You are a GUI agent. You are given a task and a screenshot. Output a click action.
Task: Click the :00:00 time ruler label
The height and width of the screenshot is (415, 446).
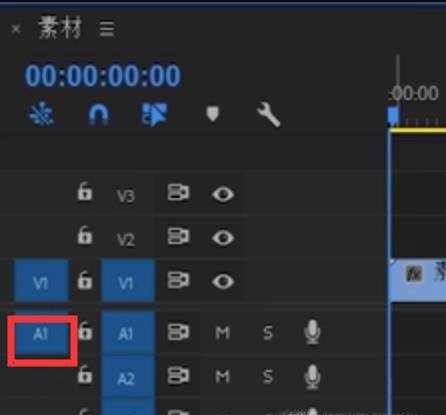tap(414, 93)
